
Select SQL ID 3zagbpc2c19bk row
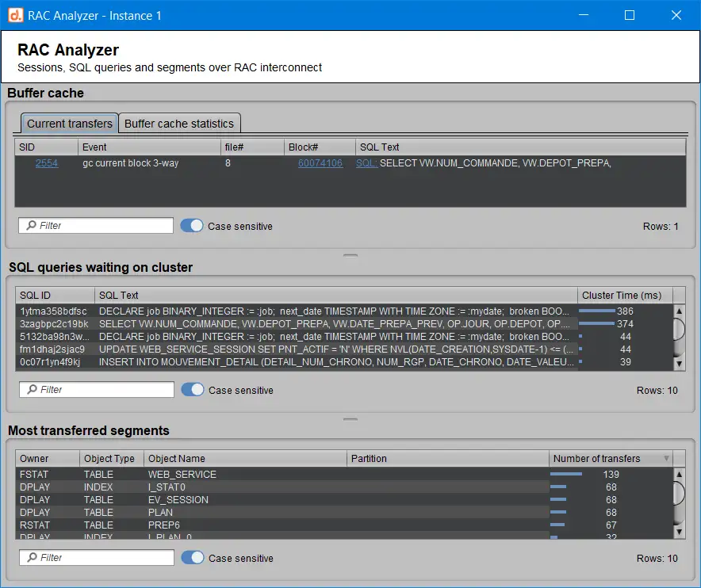click(344, 323)
